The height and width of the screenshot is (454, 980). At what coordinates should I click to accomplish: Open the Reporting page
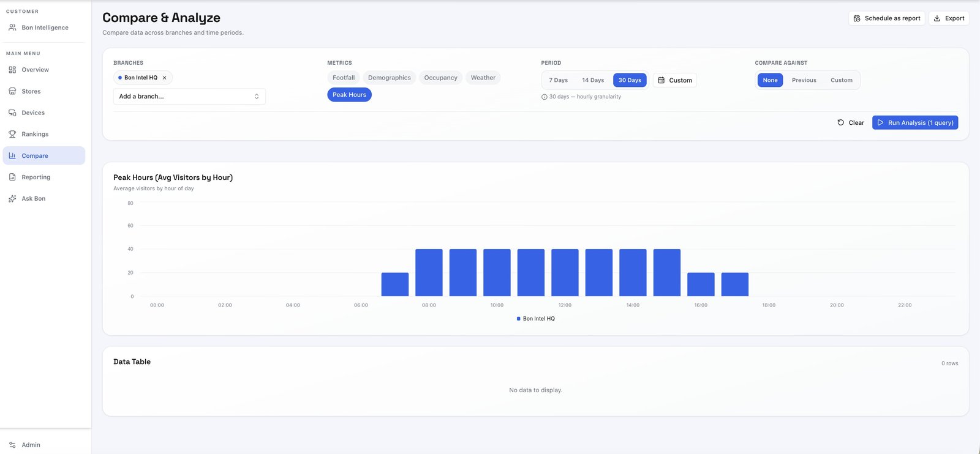point(44,177)
